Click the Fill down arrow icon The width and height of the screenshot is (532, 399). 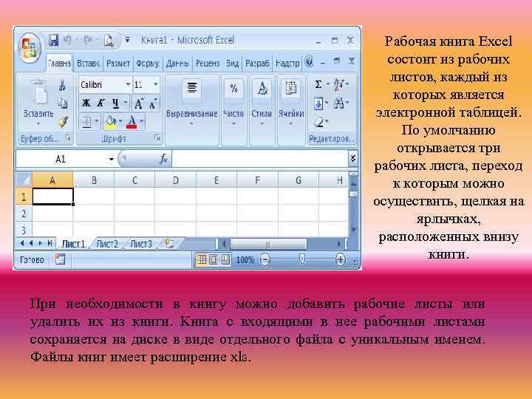coord(318,103)
